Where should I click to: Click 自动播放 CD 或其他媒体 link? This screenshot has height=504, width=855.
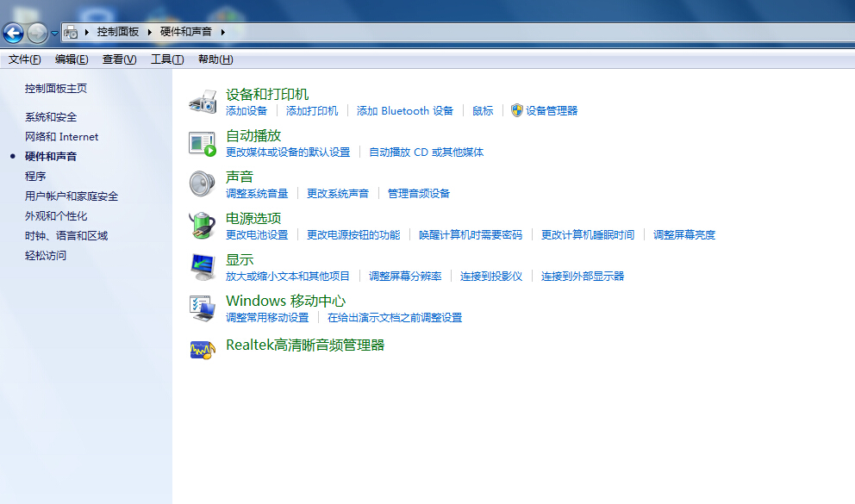pyautogui.click(x=427, y=152)
